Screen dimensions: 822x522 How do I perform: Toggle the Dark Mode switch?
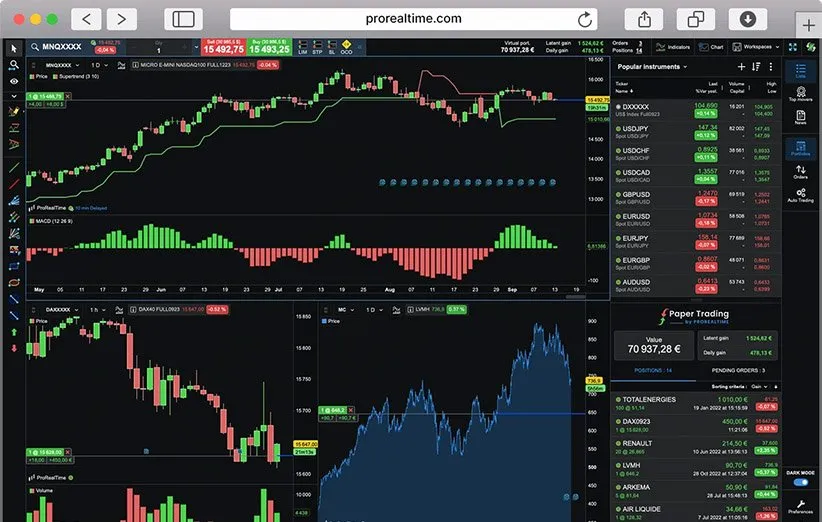tap(800, 482)
